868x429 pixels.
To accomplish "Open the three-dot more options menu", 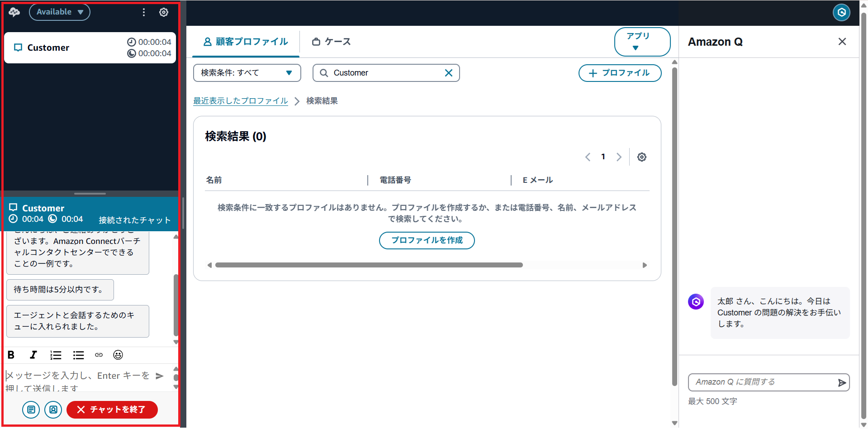I will pyautogui.click(x=144, y=12).
